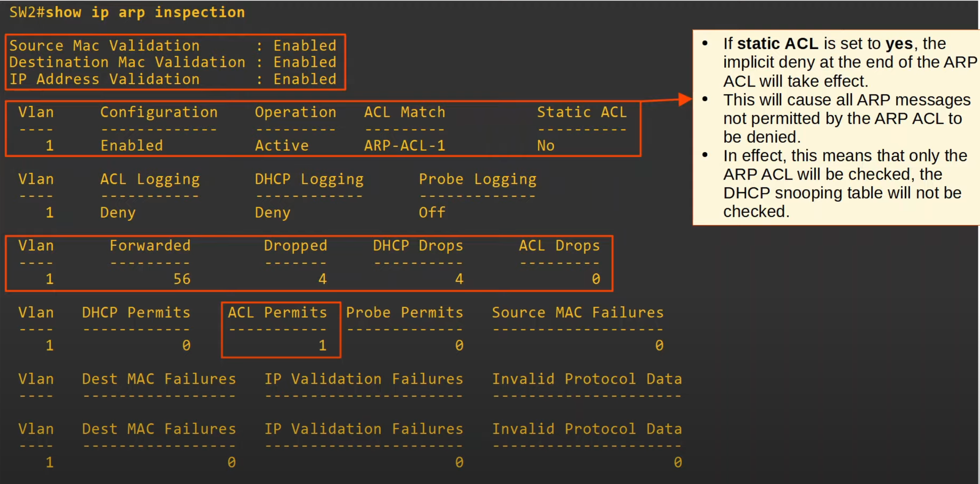Click the IP Address Validation line
The height and width of the screenshot is (484, 980).
point(105,79)
